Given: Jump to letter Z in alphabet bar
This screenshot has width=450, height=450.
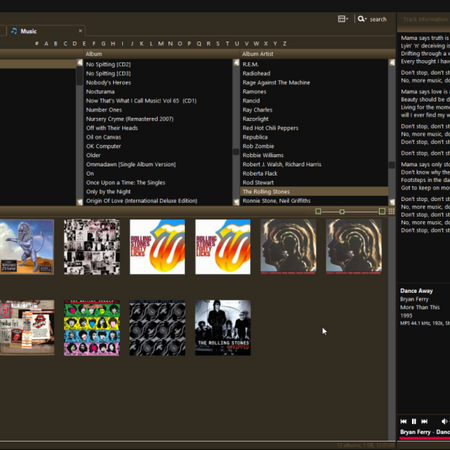Looking at the screenshot, I should 285,43.
